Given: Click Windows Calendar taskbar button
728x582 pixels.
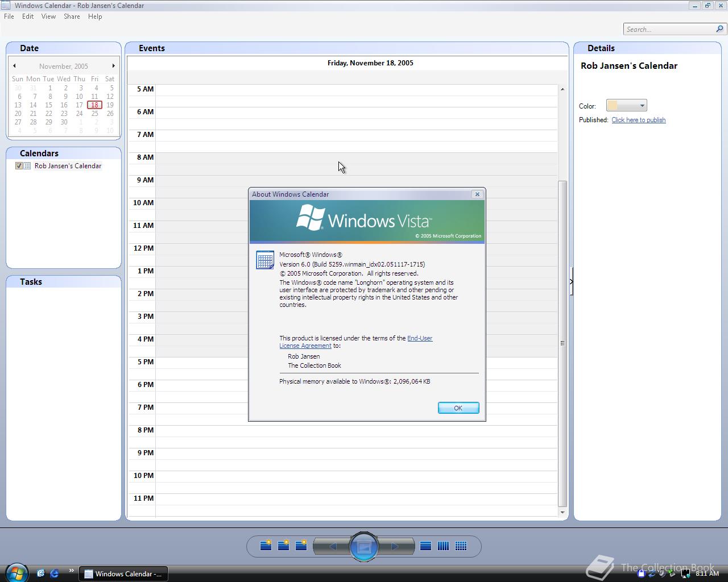Looking at the screenshot, I should 123,573.
